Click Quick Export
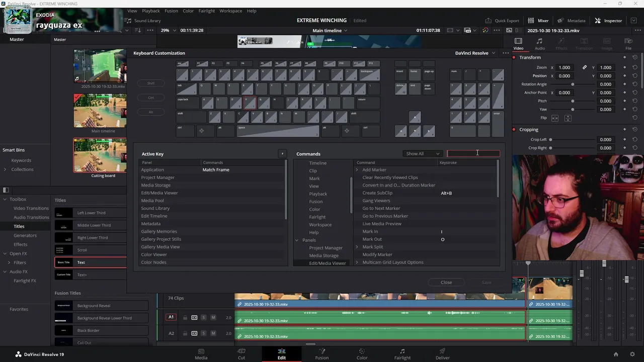Image resolution: width=644 pixels, height=362 pixels. coord(502,21)
